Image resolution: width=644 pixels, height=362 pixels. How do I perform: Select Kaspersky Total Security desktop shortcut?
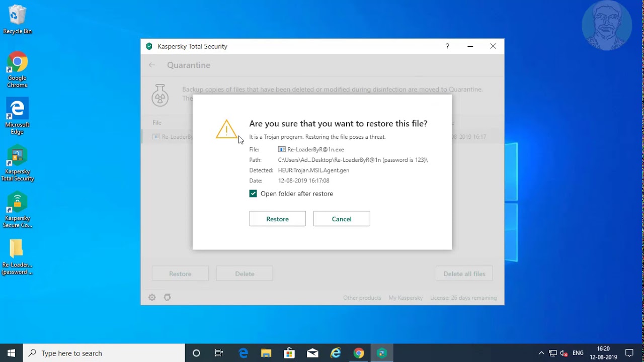click(17, 164)
